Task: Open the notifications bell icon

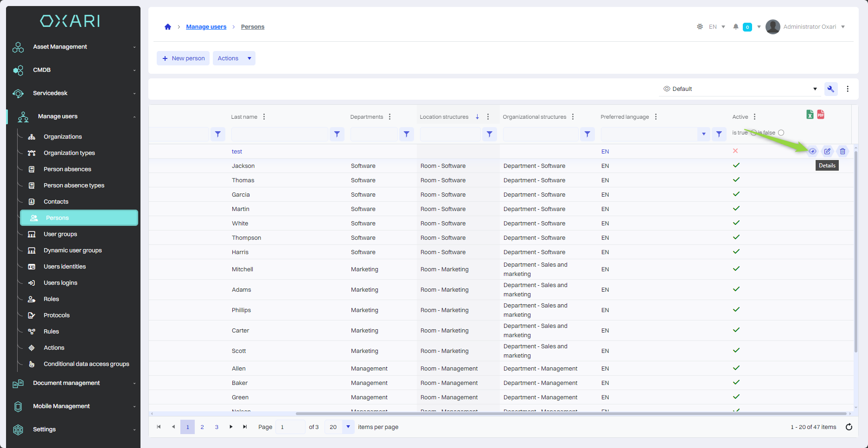Action: click(x=735, y=27)
